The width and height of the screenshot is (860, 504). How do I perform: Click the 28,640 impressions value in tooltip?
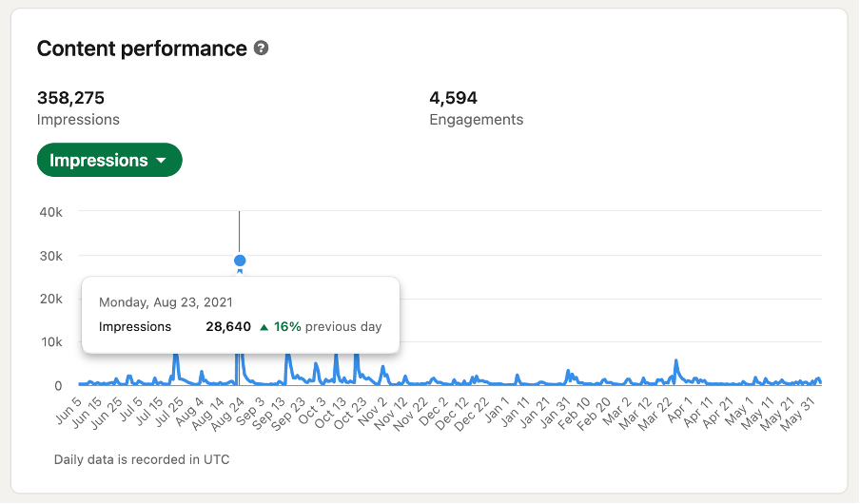pyautogui.click(x=228, y=327)
